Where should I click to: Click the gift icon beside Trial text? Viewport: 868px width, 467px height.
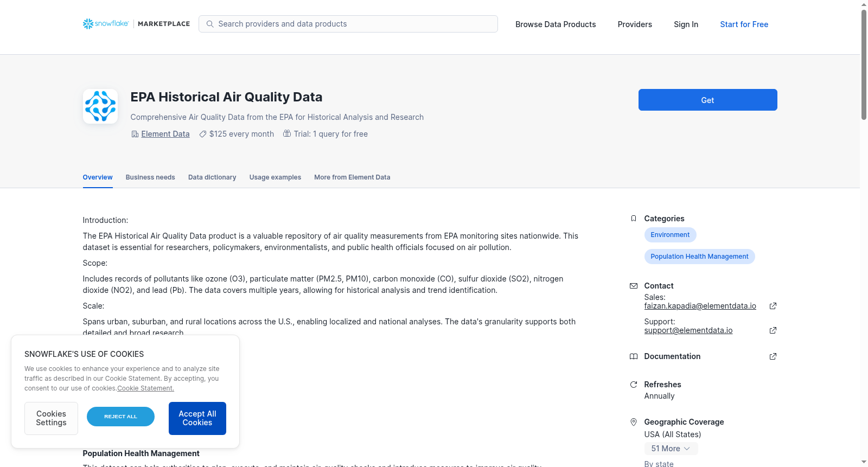pos(287,133)
